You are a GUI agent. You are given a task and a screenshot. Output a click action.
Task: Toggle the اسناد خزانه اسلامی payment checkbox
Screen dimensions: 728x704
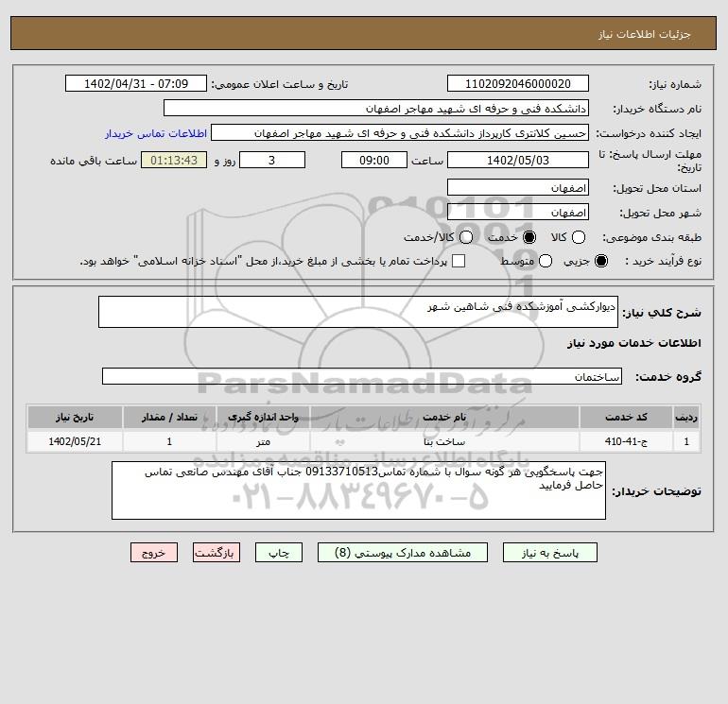pyautogui.click(x=459, y=261)
